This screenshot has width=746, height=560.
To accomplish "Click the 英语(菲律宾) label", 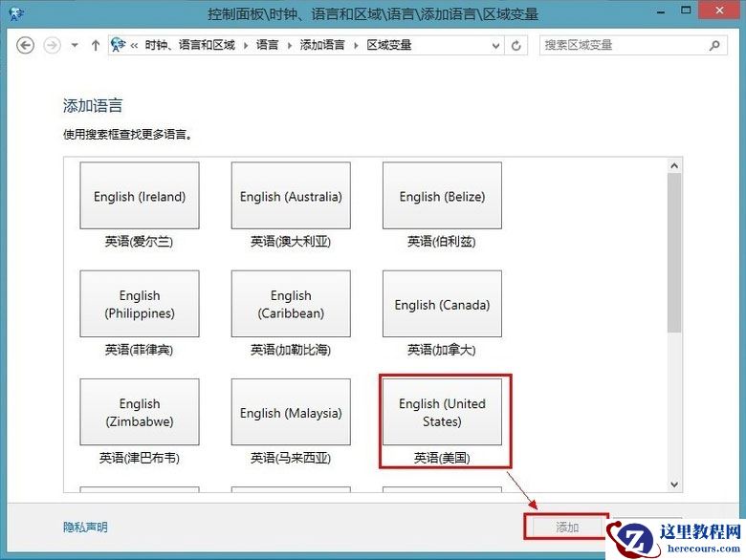I will [x=139, y=350].
